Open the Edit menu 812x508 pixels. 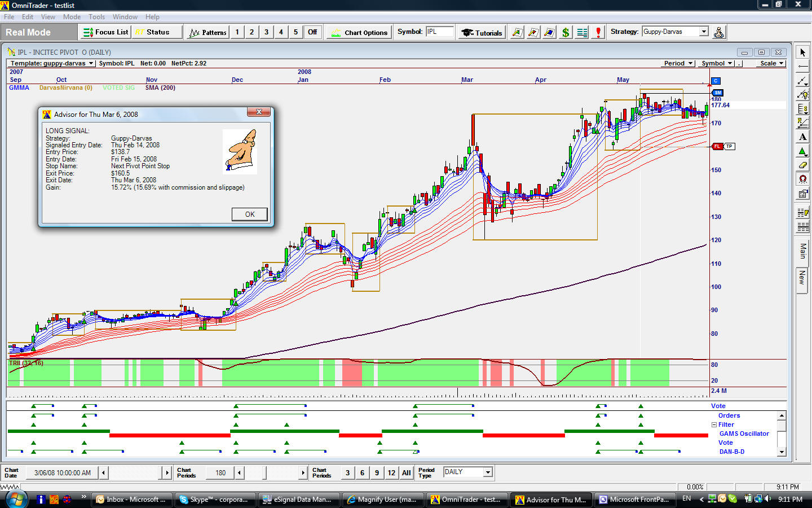point(28,17)
